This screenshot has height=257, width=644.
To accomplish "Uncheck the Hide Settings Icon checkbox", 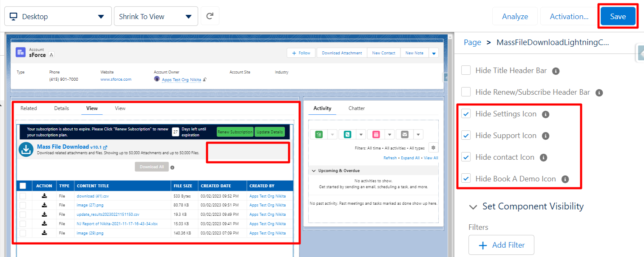I will [466, 114].
